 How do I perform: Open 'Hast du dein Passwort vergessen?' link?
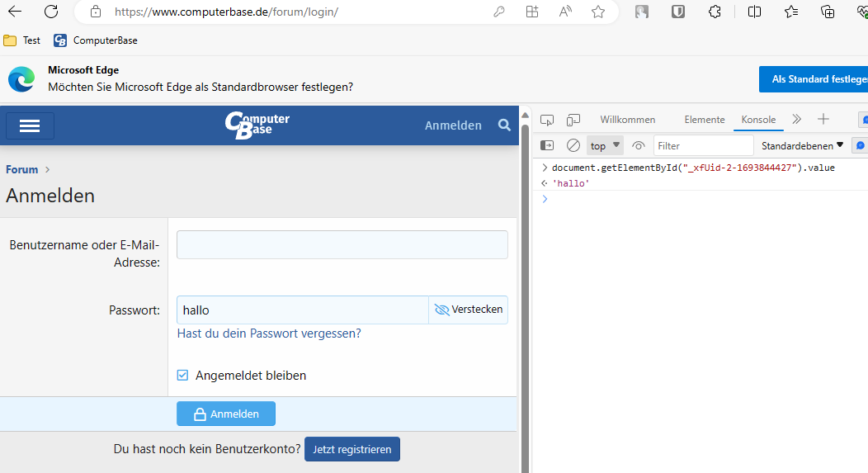[269, 333]
